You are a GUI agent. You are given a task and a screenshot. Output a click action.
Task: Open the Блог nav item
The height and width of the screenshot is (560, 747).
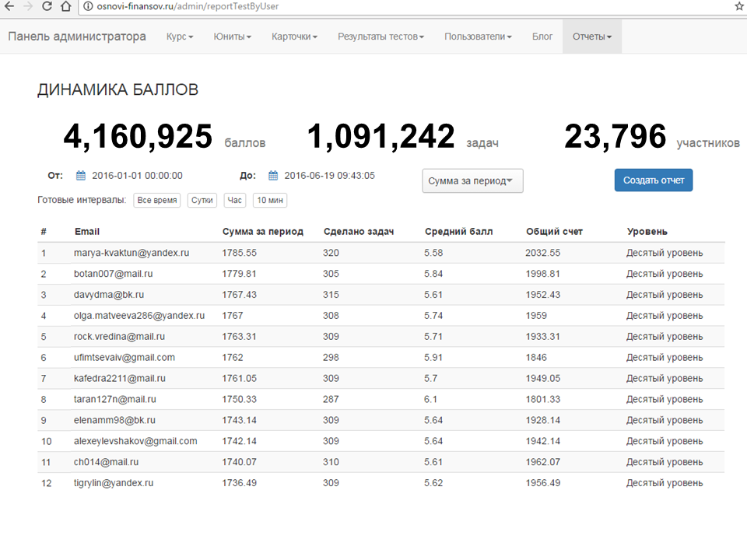point(542,37)
